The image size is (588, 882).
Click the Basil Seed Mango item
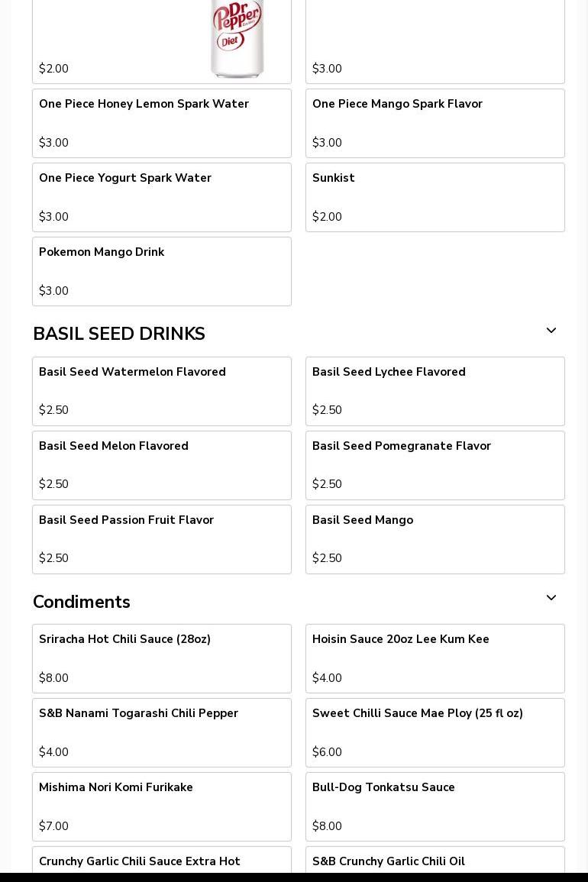[x=435, y=539]
